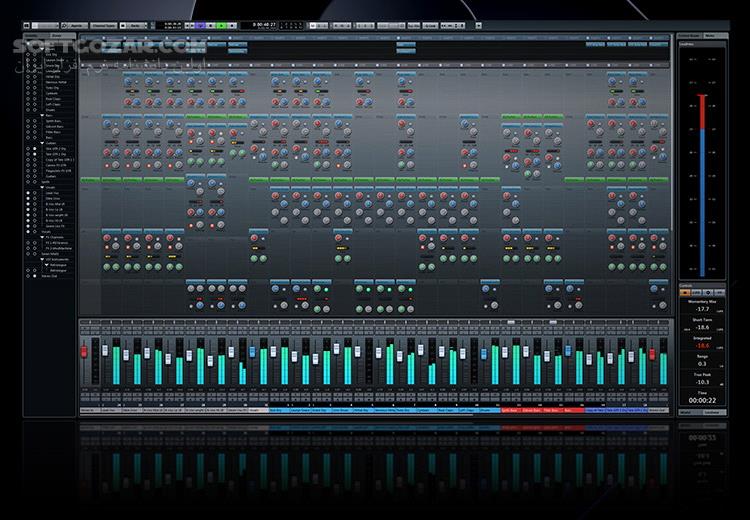This screenshot has height=520, width=750.
Task: Click the True Peak value -10.3
Action: tap(702, 382)
